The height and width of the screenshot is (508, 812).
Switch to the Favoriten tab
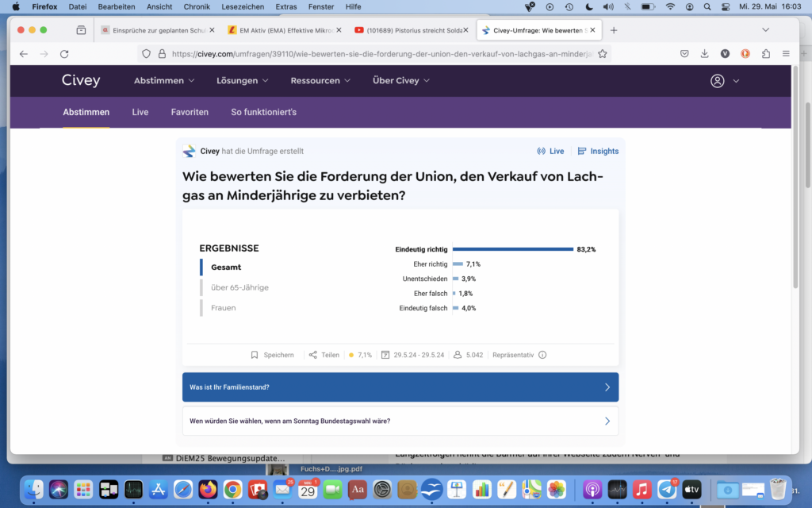[x=190, y=112]
